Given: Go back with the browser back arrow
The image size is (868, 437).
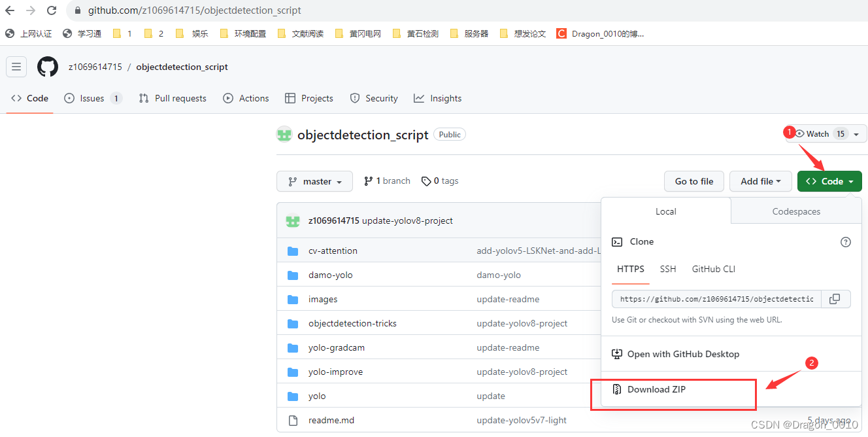Looking at the screenshot, I should click(x=10, y=10).
